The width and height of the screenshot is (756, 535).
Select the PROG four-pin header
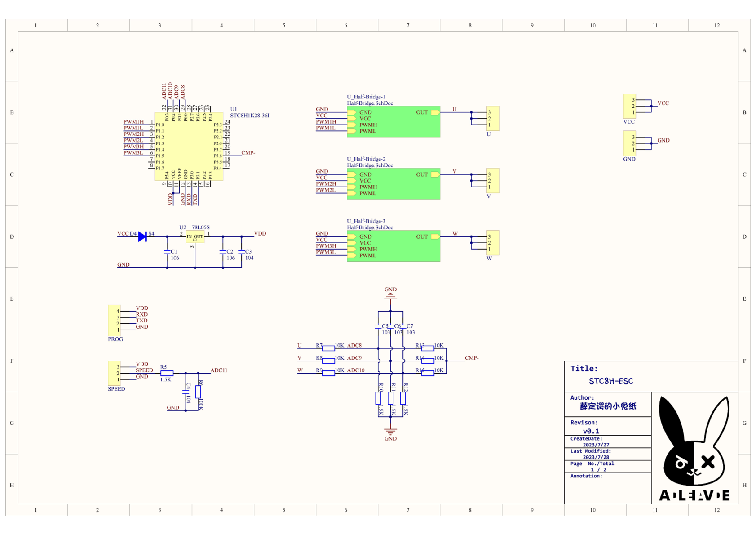pos(114,320)
